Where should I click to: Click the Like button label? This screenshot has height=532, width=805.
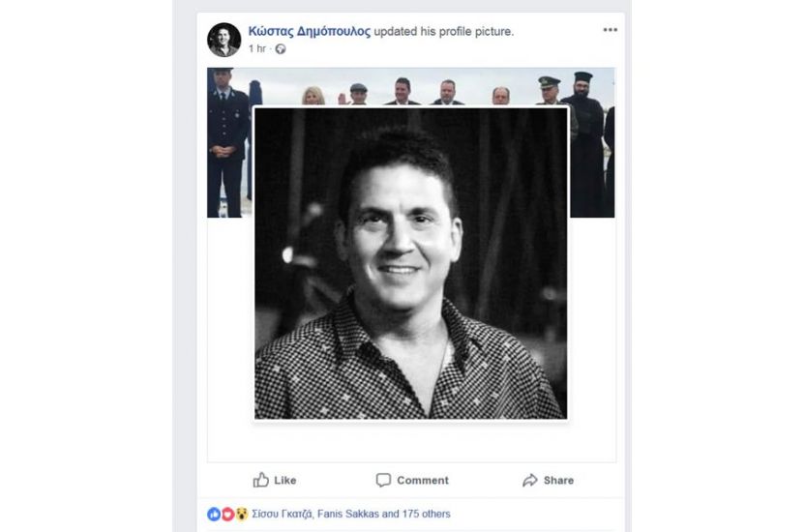pyautogui.click(x=284, y=480)
